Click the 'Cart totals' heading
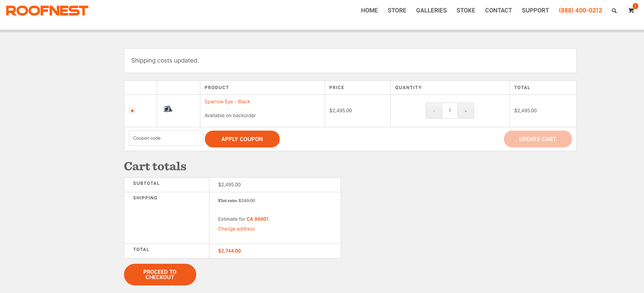The width and height of the screenshot is (644, 293). coord(155,166)
